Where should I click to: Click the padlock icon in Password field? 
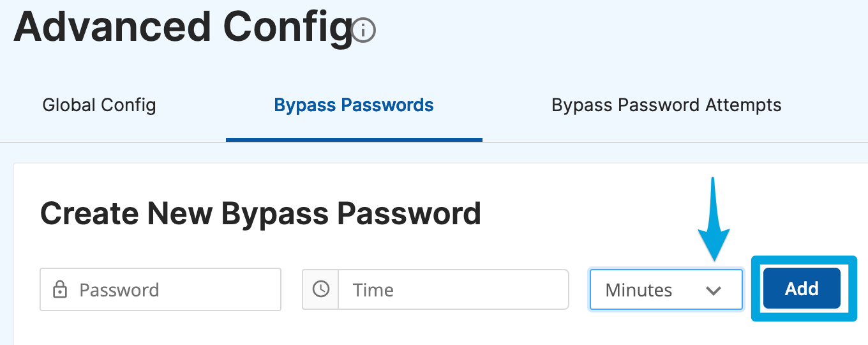[60, 290]
